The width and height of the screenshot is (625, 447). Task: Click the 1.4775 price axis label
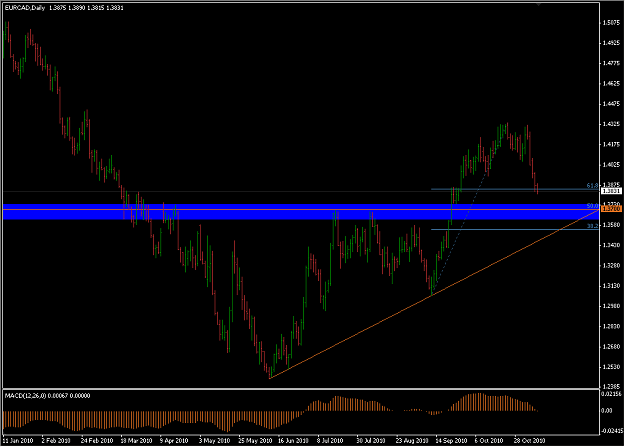[x=611, y=63]
